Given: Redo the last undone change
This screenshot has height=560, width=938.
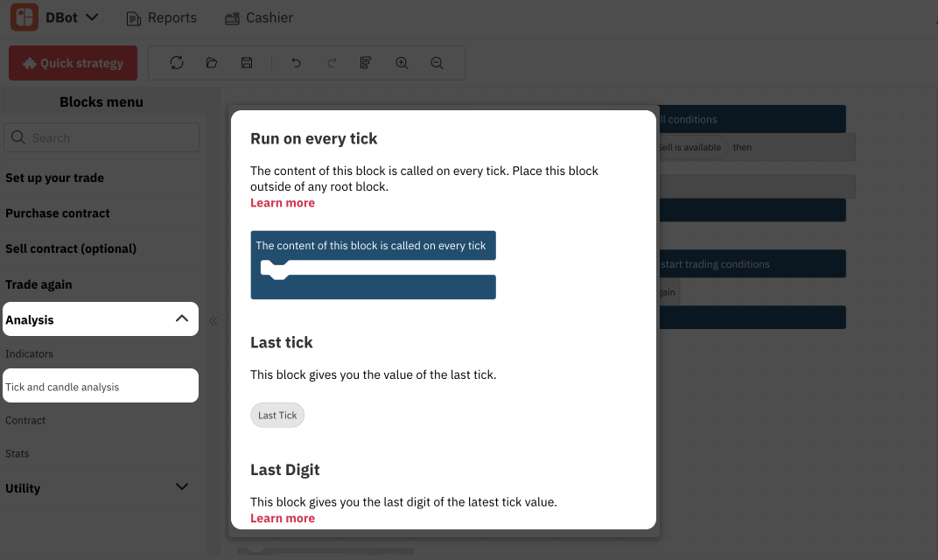Looking at the screenshot, I should click(x=331, y=62).
